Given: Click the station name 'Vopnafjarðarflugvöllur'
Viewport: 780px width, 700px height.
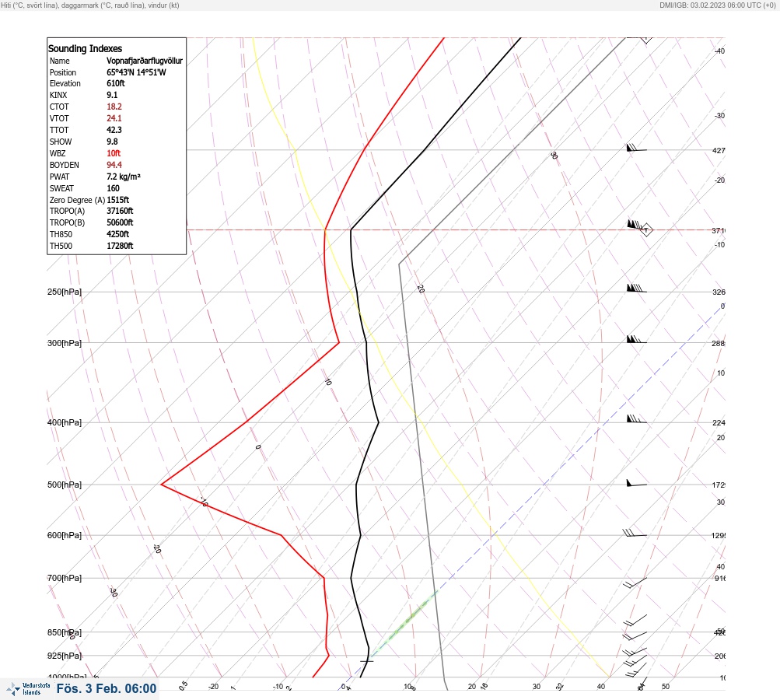Looking at the screenshot, I should (x=145, y=61).
